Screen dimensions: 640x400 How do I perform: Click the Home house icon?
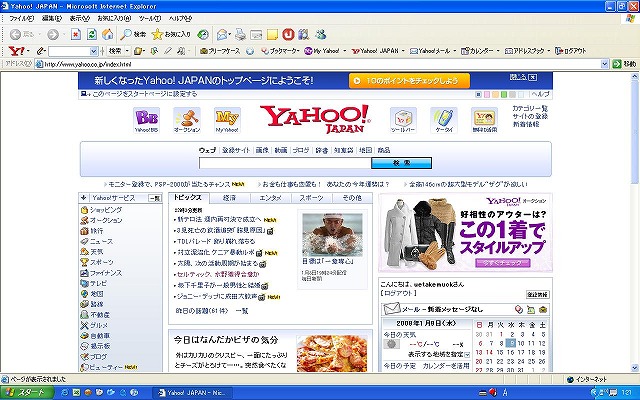pyautogui.click(x=107, y=34)
